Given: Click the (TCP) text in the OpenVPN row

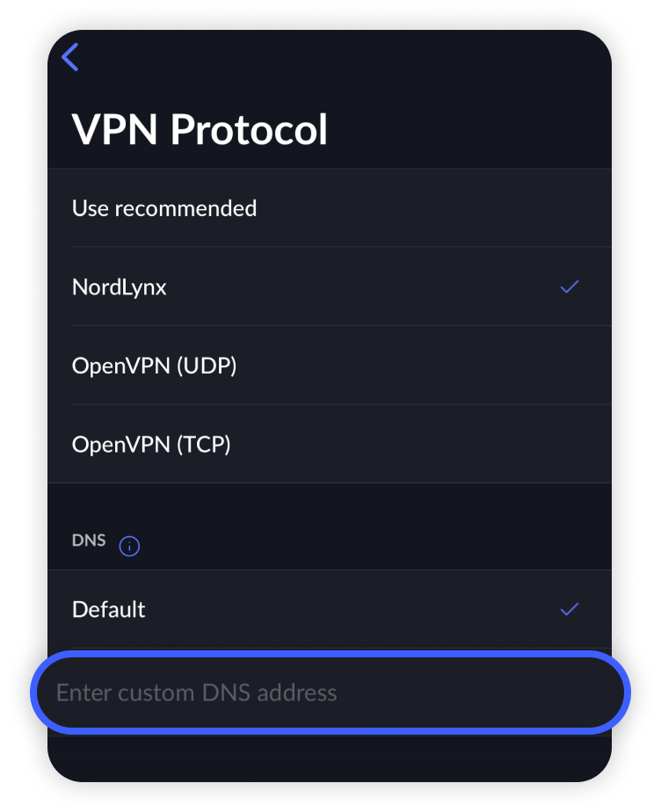Looking at the screenshot, I should 204,445.
